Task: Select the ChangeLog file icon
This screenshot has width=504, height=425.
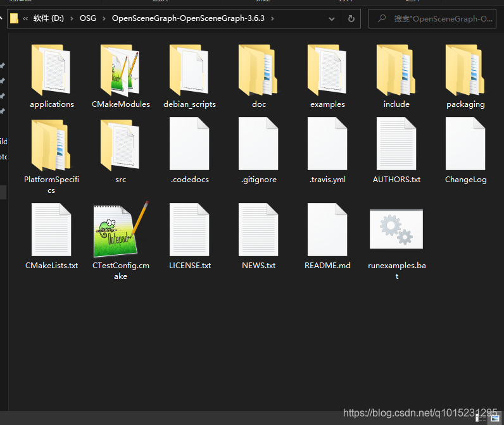Action: (x=465, y=144)
